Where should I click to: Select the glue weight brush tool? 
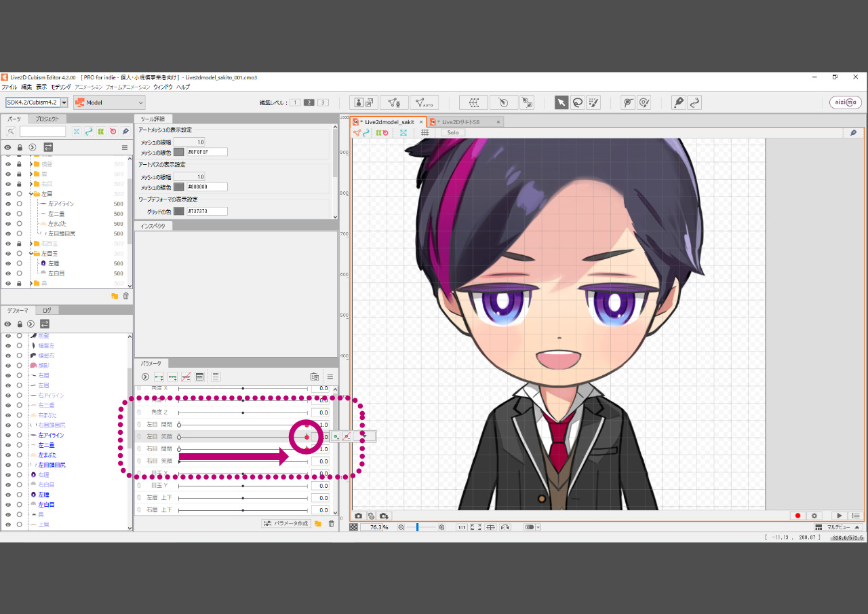point(644,102)
